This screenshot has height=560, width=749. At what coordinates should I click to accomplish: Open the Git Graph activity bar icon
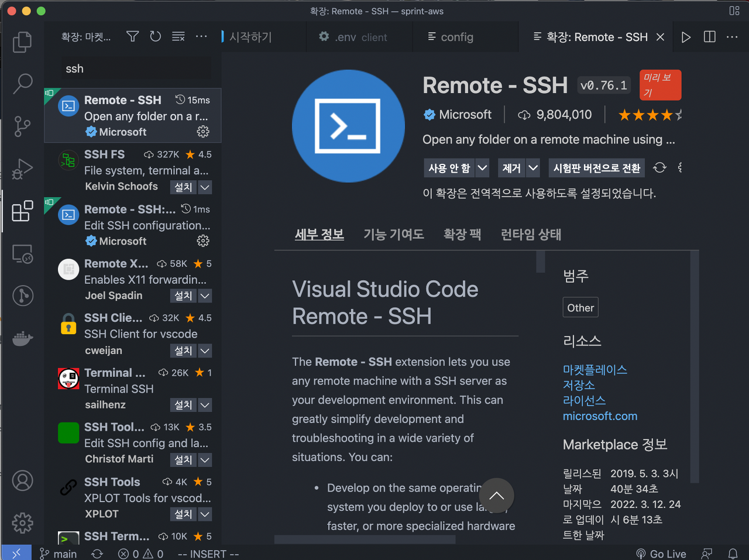coord(22,296)
